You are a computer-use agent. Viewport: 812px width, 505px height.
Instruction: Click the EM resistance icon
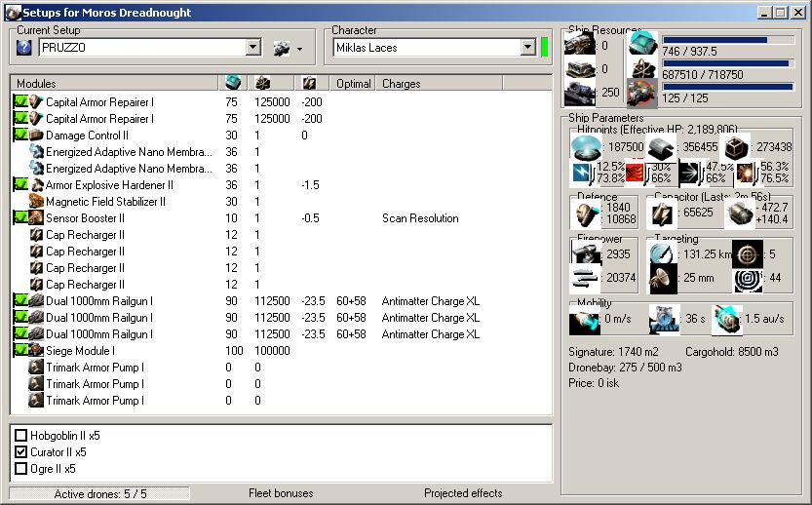pyautogui.click(x=583, y=173)
